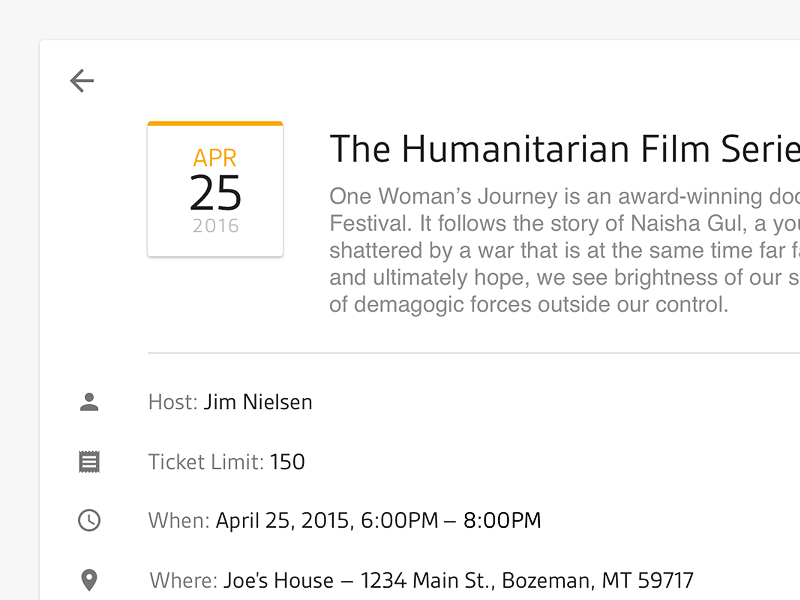Click host name Jim Nielsen
800x600 pixels.
(258, 402)
